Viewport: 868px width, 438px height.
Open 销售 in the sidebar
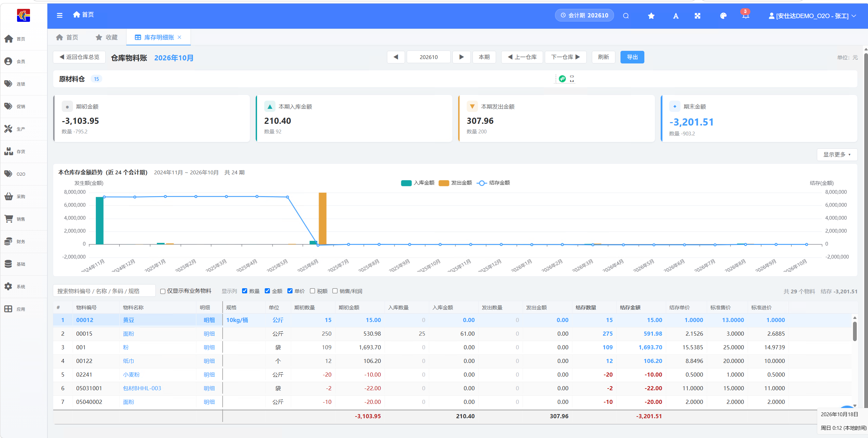(x=24, y=219)
